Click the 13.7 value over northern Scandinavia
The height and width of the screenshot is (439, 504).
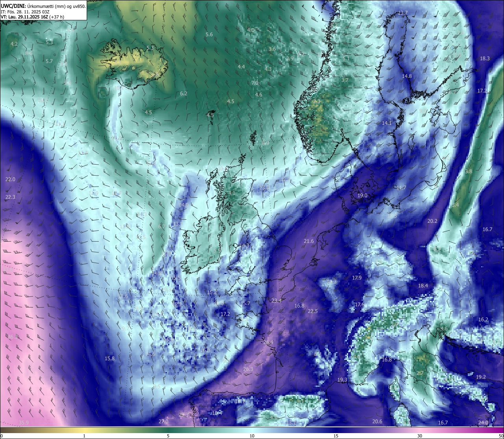tap(402, 13)
